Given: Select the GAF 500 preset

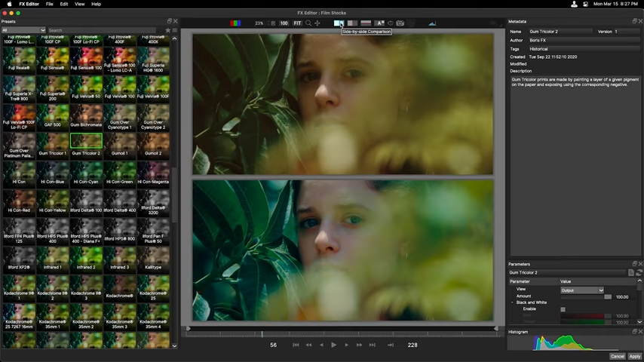Looking at the screenshot, I should 53,116.
